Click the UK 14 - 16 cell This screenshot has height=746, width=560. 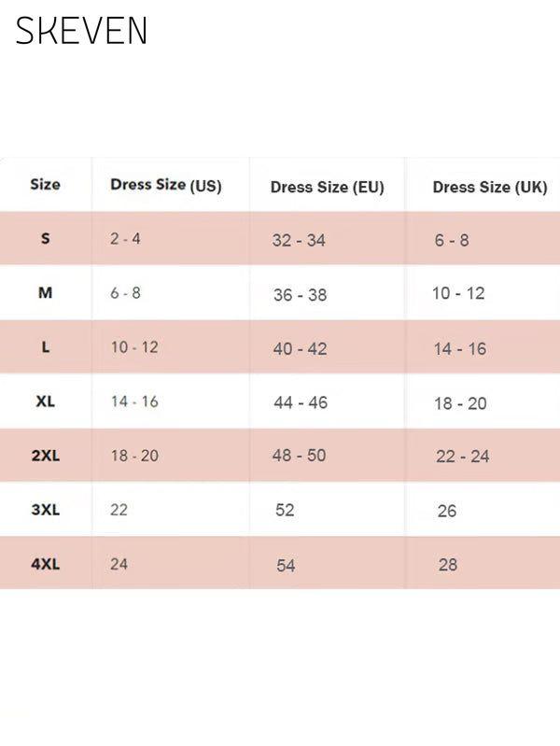point(459,349)
